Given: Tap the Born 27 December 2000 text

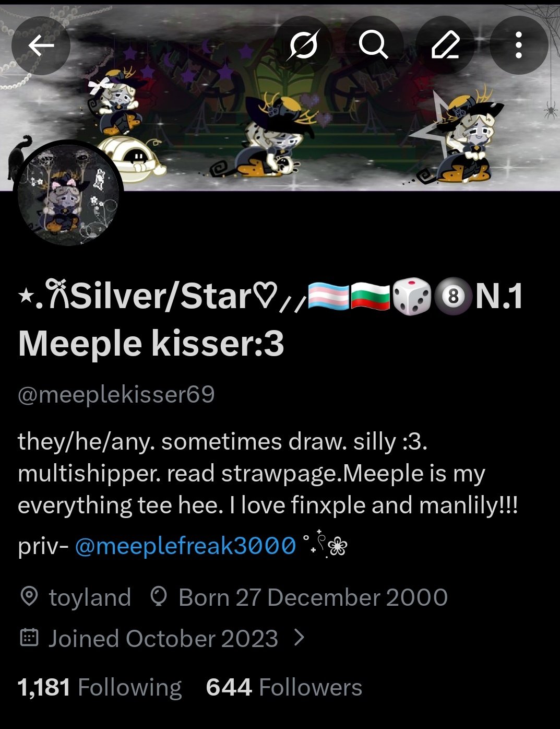Looking at the screenshot, I should click(x=313, y=597).
